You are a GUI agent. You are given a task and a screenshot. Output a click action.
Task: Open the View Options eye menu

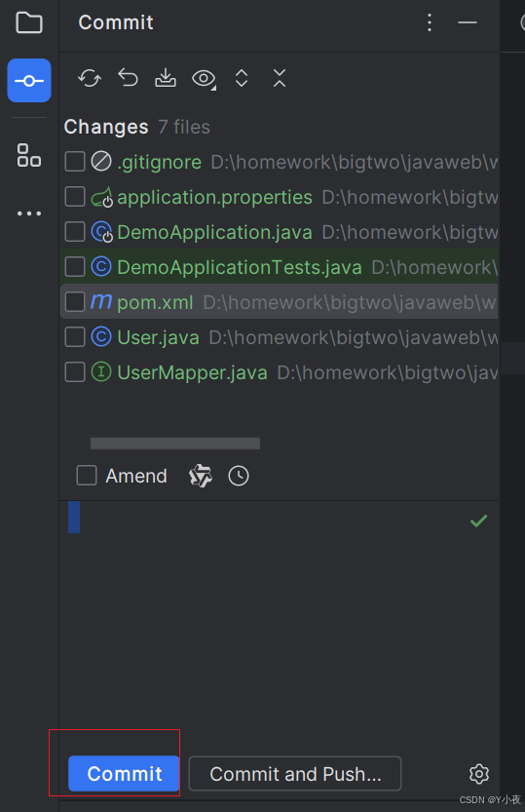[x=204, y=79]
